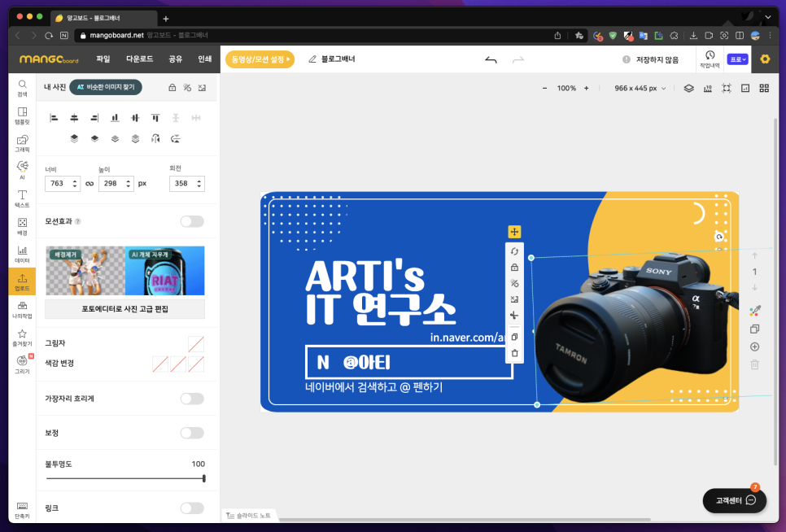
Task: Click the move handle above floating toolbar
Action: coord(514,232)
